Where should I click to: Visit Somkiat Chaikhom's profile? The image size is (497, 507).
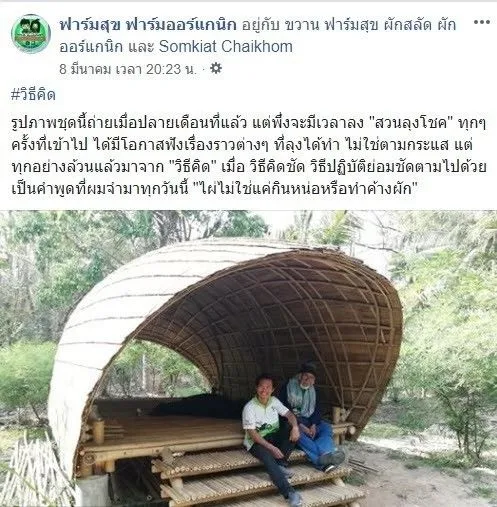pyautogui.click(x=226, y=47)
